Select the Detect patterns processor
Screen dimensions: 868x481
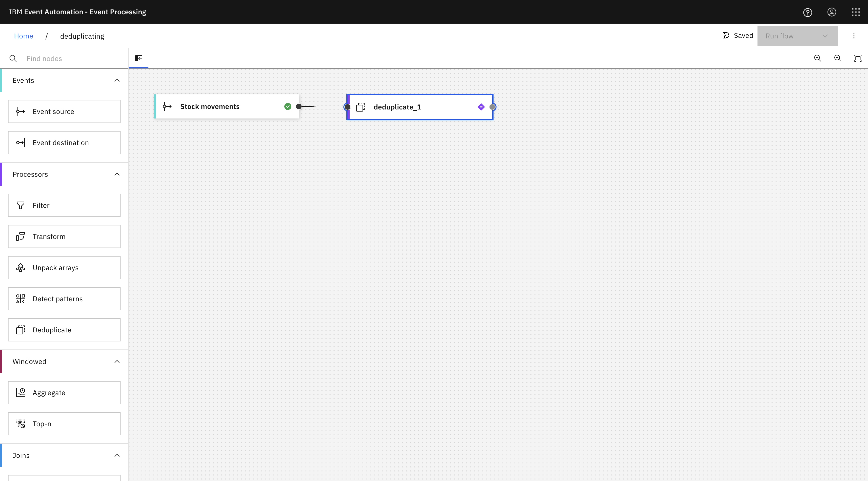pyautogui.click(x=64, y=298)
